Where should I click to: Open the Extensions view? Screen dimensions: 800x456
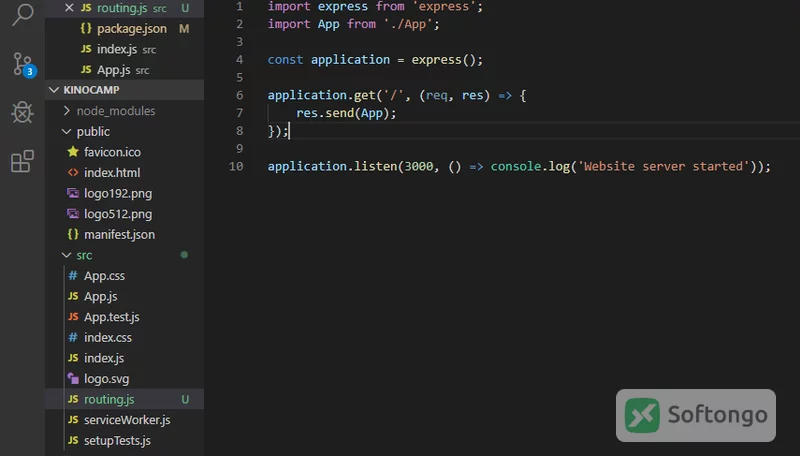[22, 161]
